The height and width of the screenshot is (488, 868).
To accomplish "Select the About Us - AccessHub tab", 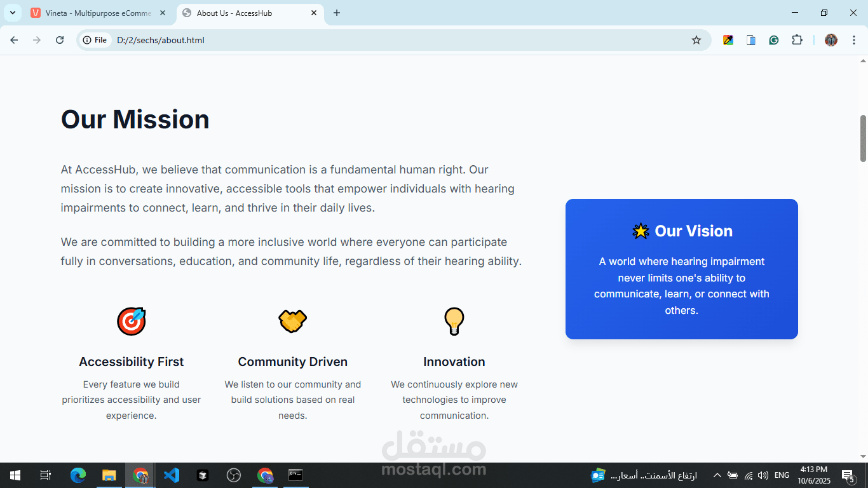I will [250, 13].
